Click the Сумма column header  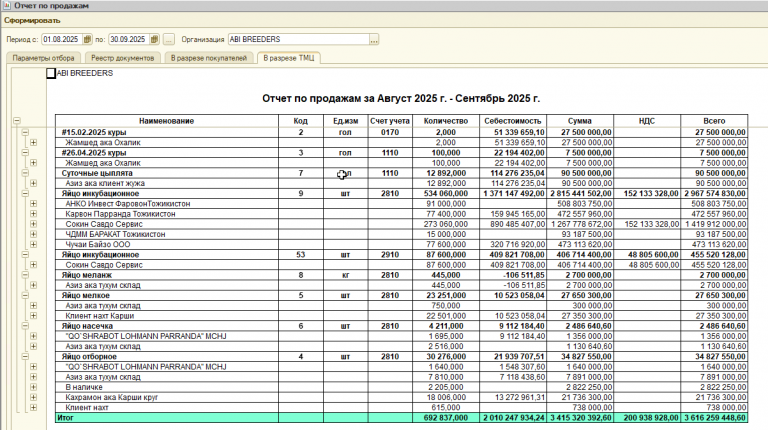[x=580, y=121]
